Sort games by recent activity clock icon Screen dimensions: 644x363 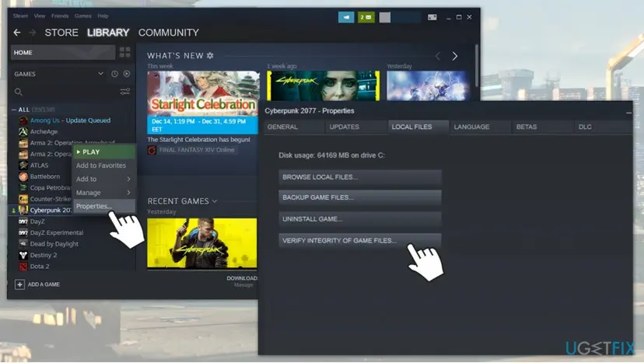(114, 74)
